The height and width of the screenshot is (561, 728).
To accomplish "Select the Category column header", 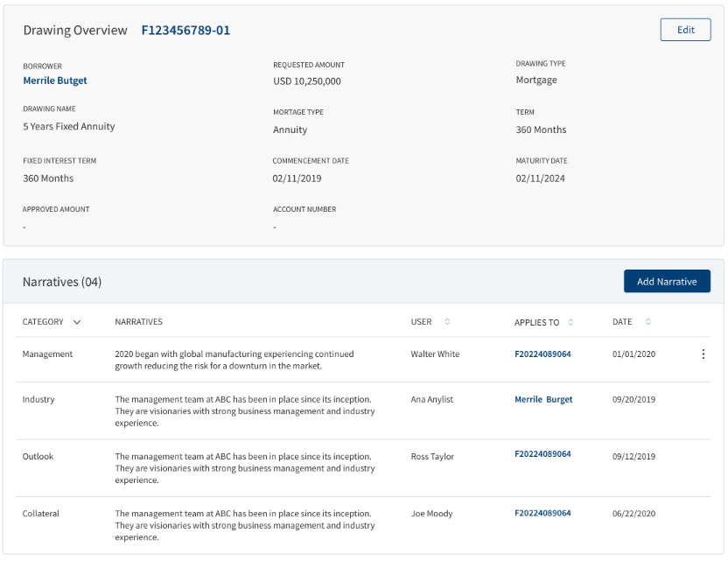I will 43,322.
